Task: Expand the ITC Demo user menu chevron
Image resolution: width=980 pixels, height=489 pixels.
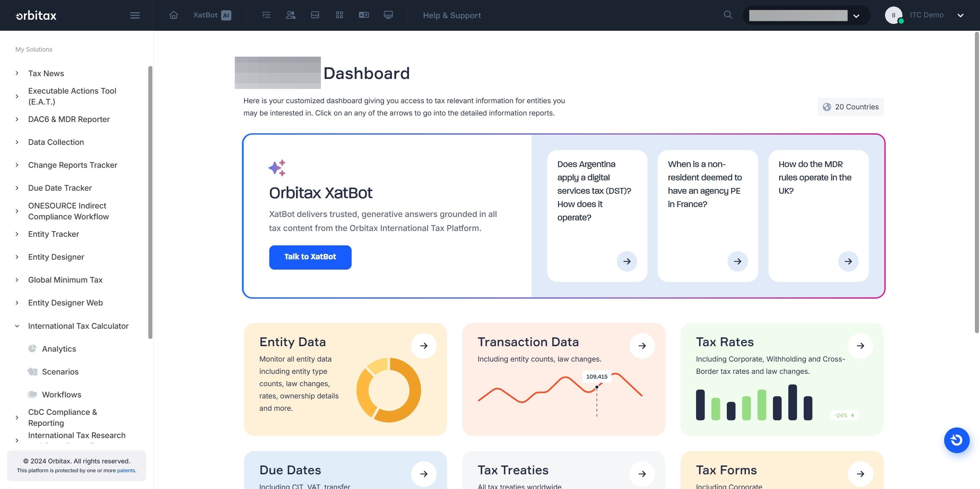Action: click(x=961, y=16)
